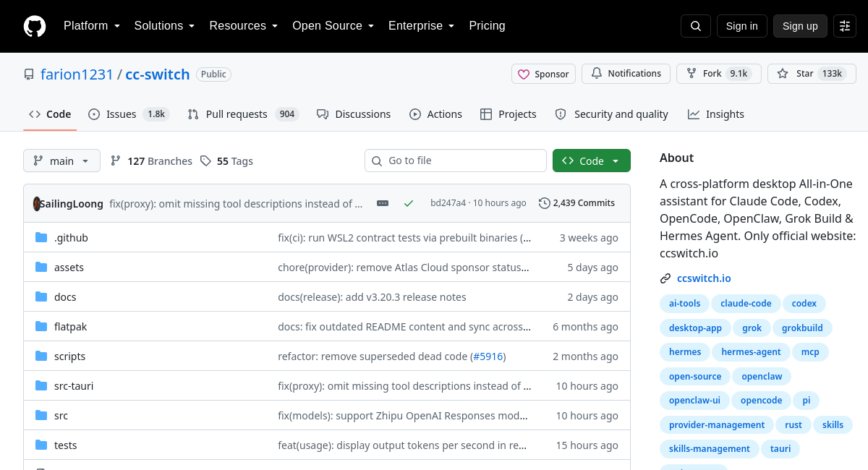Open pull request #5916 link

point(488,356)
